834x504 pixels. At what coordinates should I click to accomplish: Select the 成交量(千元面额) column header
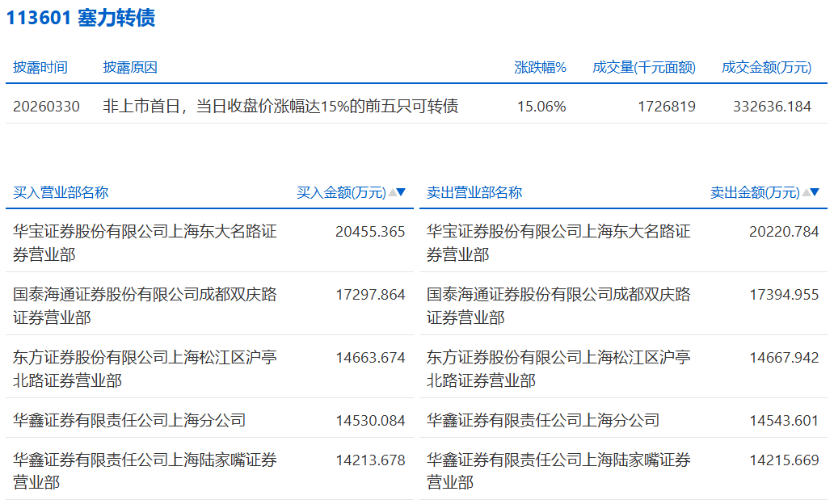(643, 67)
